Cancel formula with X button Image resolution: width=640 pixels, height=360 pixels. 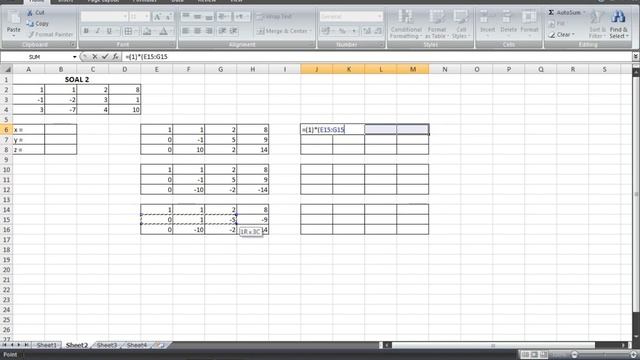(x=95, y=57)
